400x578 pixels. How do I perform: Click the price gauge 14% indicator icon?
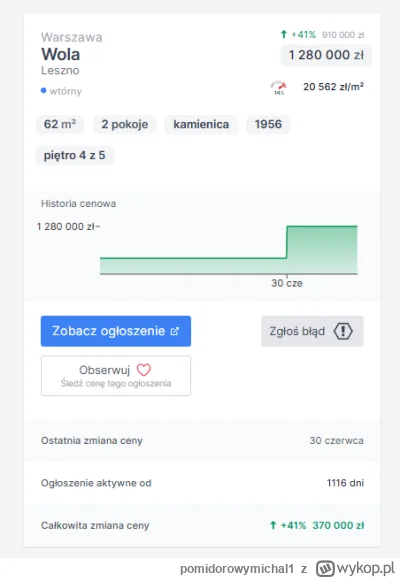pyautogui.click(x=279, y=87)
